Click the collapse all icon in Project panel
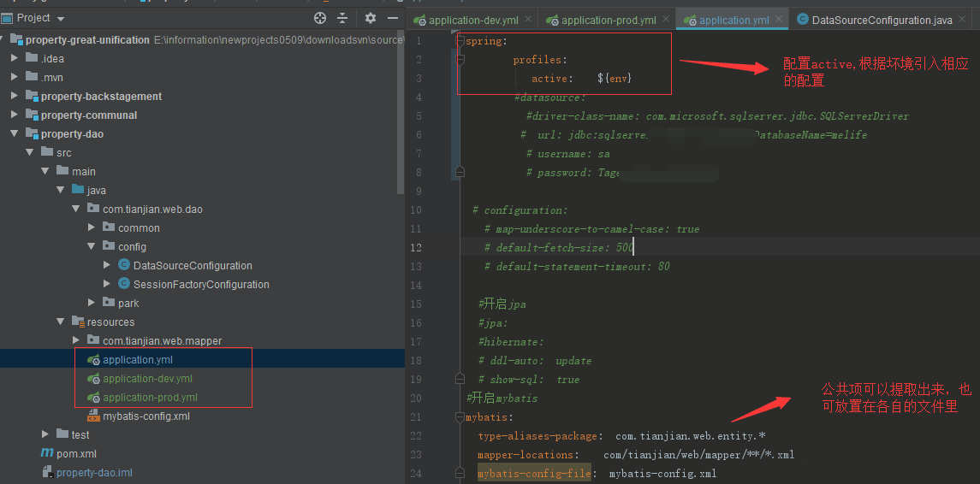Image resolution: width=980 pixels, height=484 pixels. (x=342, y=18)
